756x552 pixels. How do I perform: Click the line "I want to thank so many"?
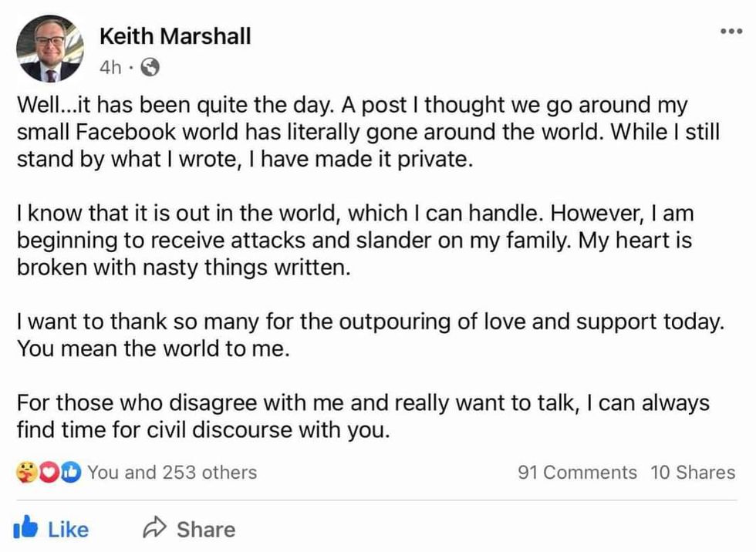[370, 320]
